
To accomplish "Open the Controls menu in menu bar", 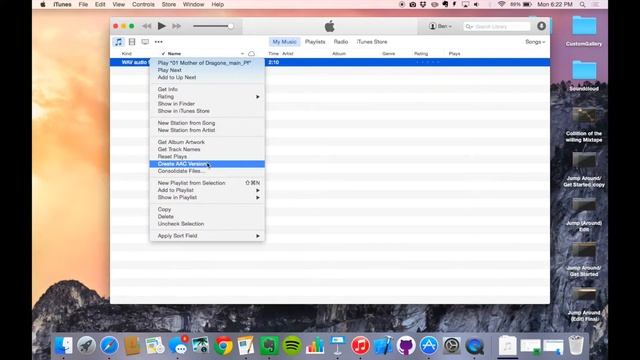I will pyautogui.click(x=143, y=4).
